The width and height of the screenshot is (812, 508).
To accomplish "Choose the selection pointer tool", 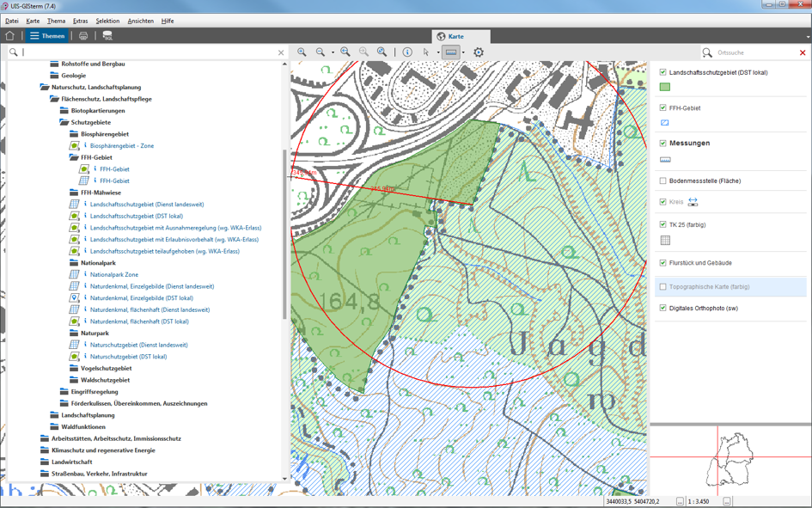I will tap(426, 52).
